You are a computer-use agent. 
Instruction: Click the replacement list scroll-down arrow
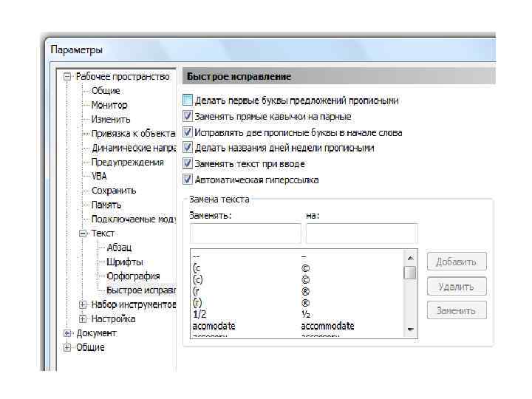click(x=410, y=329)
